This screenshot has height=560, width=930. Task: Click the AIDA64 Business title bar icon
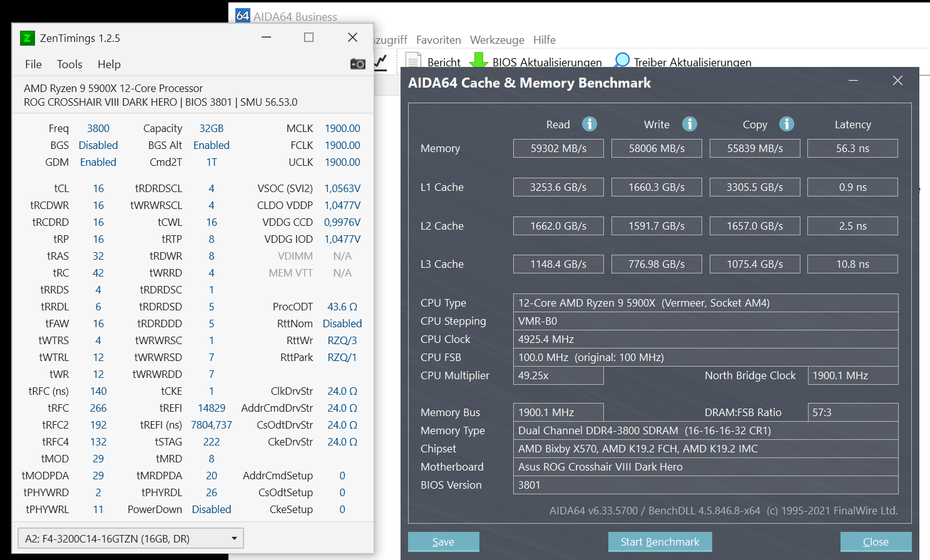pyautogui.click(x=243, y=16)
